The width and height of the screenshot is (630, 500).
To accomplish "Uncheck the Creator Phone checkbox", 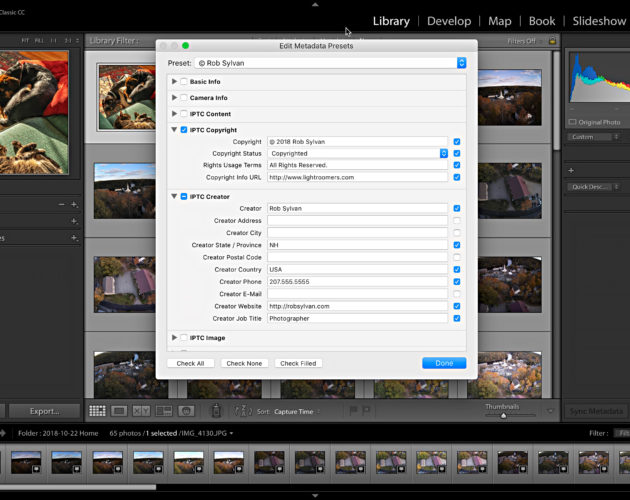I will [457, 282].
